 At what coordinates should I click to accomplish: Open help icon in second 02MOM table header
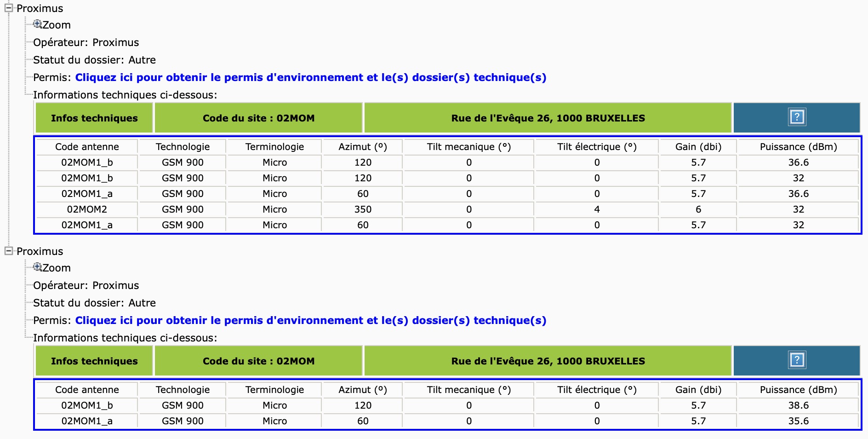pos(797,360)
